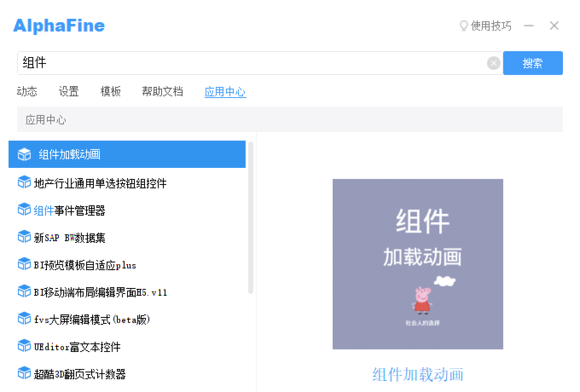Open the 帮助文档 tab
Viewport: 580px width, 392px height.
[162, 91]
